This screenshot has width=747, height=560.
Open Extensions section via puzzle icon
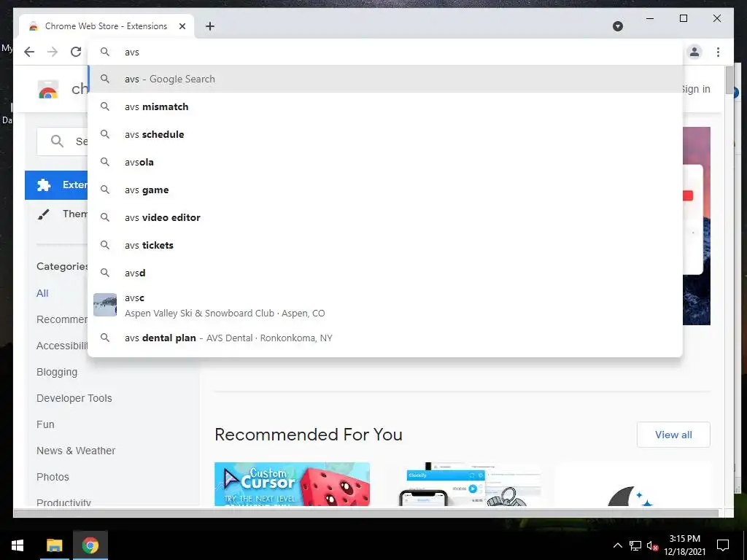coord(43,184)
